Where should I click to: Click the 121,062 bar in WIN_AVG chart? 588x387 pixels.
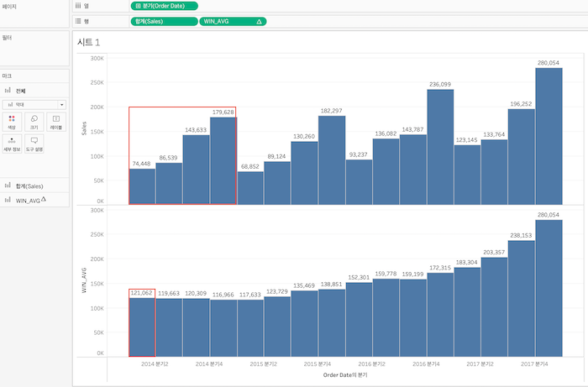(142, 327)
